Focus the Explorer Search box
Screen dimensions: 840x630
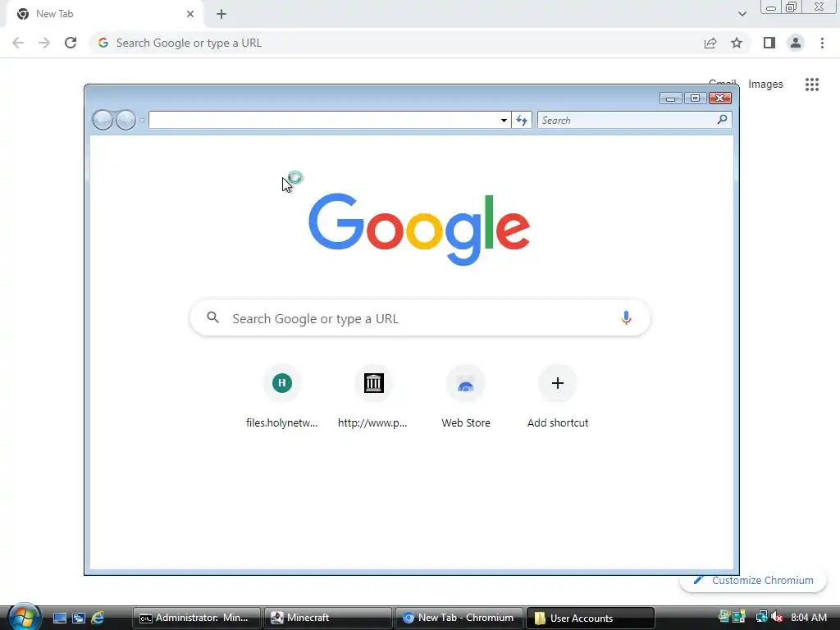(x=627, y=120)
